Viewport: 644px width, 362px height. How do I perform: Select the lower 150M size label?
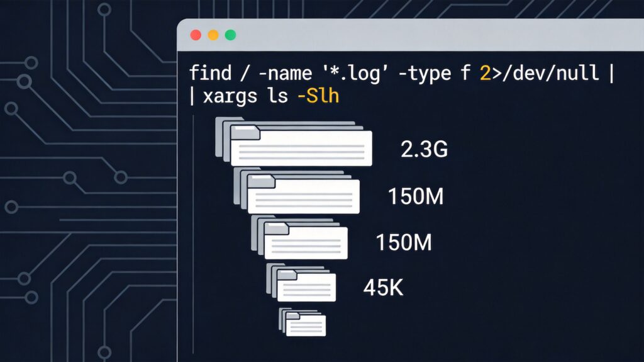click(404, 243)
